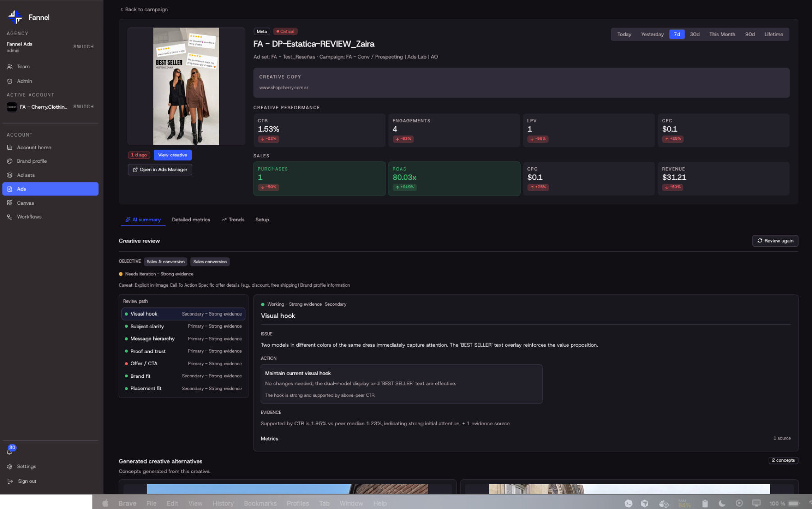Select Placement fit in review path
This screenshot has height=509, width=812.
coord(184,388)
